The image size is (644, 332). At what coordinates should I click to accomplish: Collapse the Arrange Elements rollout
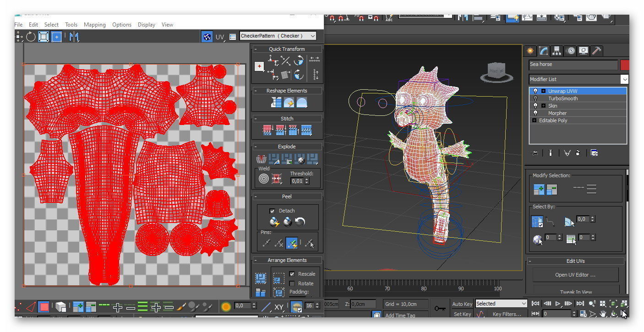point(256,260)
